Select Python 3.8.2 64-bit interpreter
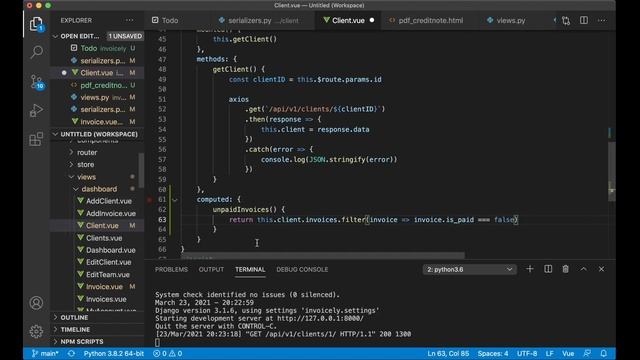Screen dimensions: 640x360 [113, 353]
